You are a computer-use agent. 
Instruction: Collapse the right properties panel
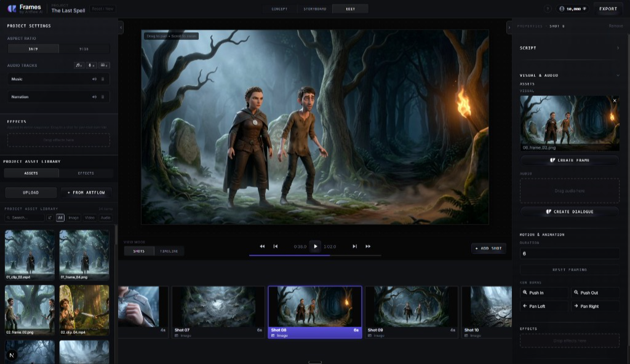[x=509, y=27]
